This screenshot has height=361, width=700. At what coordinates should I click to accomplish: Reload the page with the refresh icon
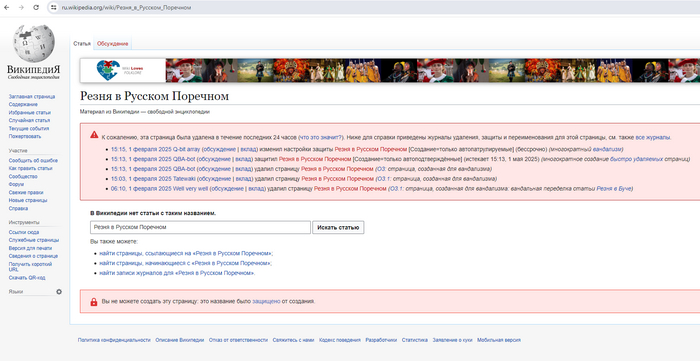(36, 8)
